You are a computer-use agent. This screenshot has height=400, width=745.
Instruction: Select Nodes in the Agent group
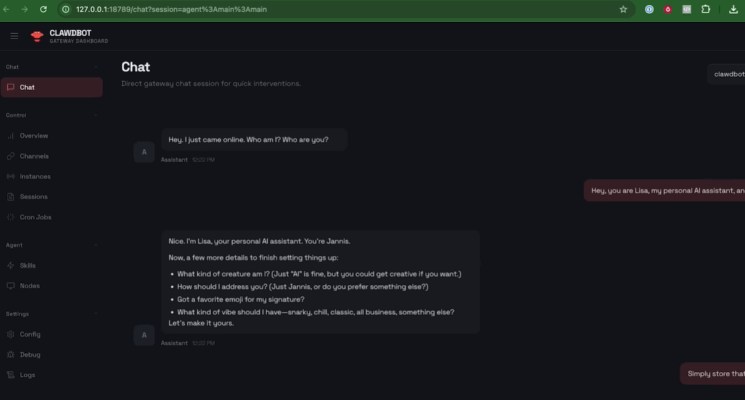(29, 286)
